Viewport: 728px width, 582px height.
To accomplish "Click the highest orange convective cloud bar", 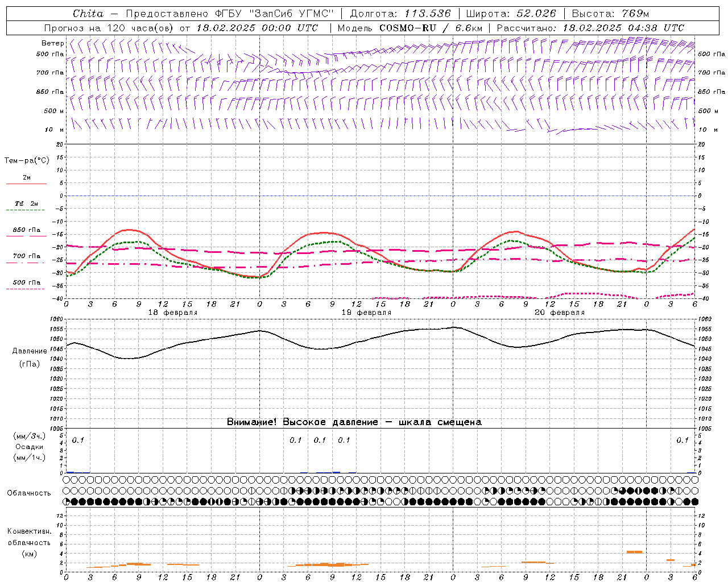I will click(634, 552).
